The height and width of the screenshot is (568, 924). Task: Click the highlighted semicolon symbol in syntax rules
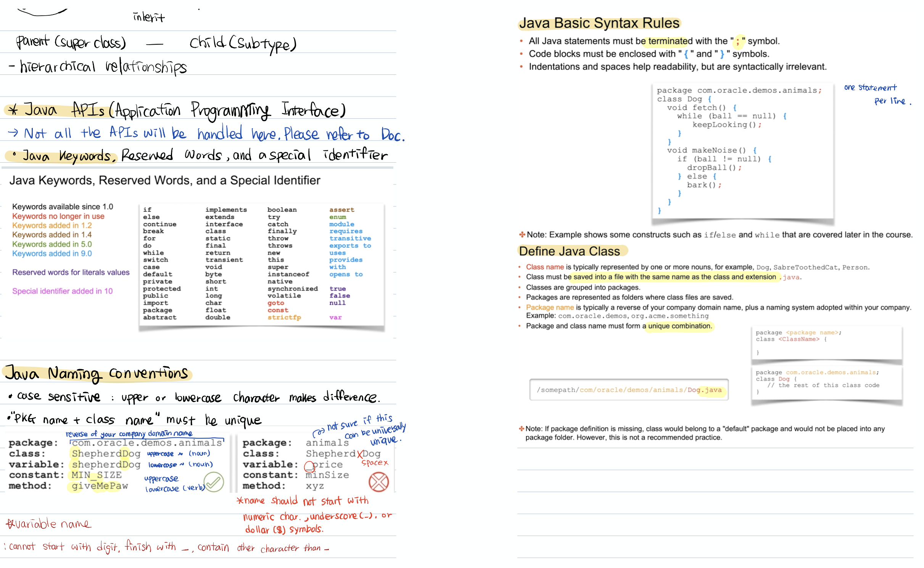738,42
